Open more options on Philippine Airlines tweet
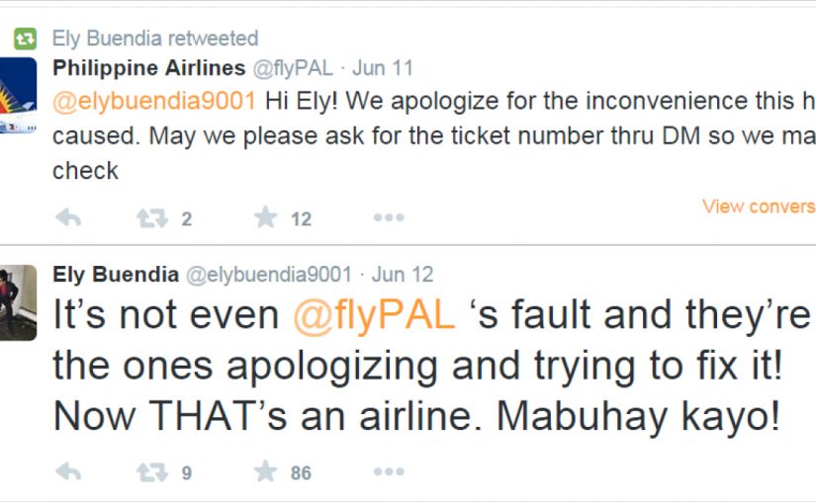The width and height of the screenshot is (816, 504). click(388, 218)
